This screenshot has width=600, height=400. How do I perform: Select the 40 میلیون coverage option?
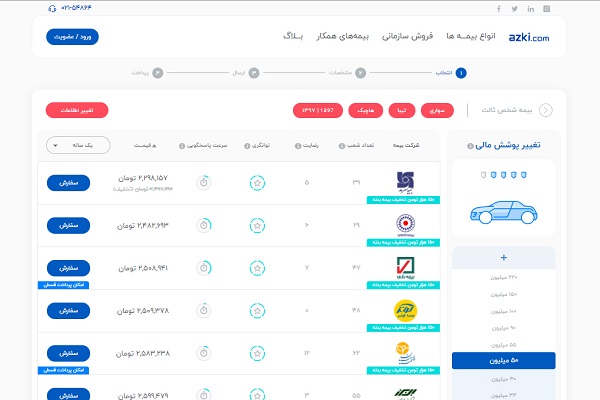(x=504, y=379)
